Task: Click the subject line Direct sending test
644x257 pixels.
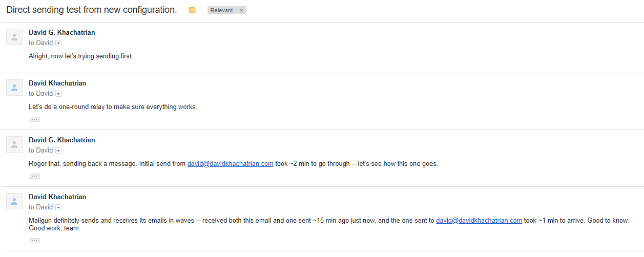Action: click(x=92, y=10)
